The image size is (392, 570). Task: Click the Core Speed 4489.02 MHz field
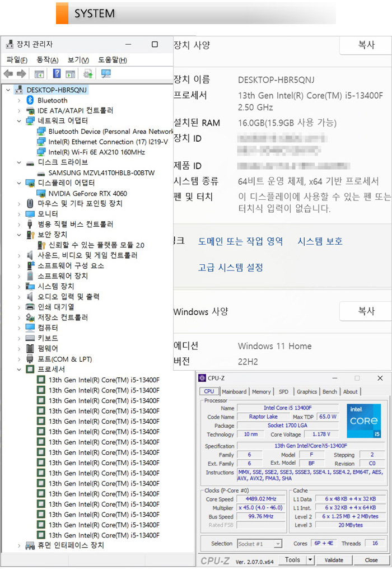click(260, 499)
